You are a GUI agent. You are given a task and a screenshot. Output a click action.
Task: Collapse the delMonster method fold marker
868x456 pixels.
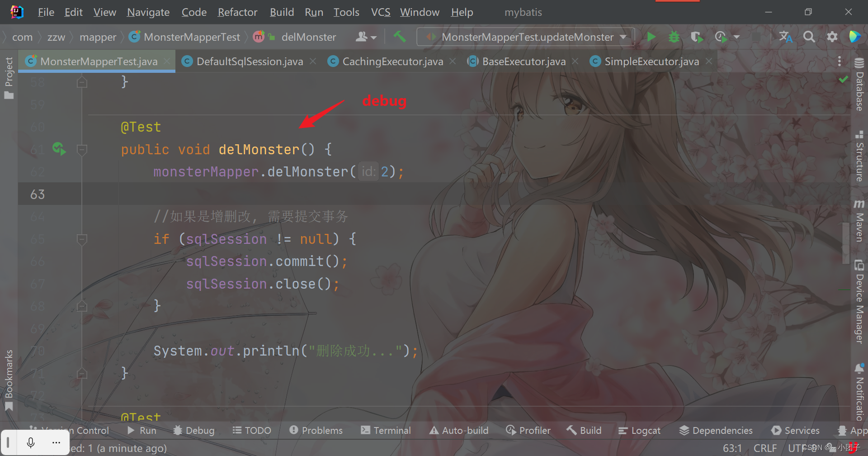pyautogui.click(x=82, y=150)
